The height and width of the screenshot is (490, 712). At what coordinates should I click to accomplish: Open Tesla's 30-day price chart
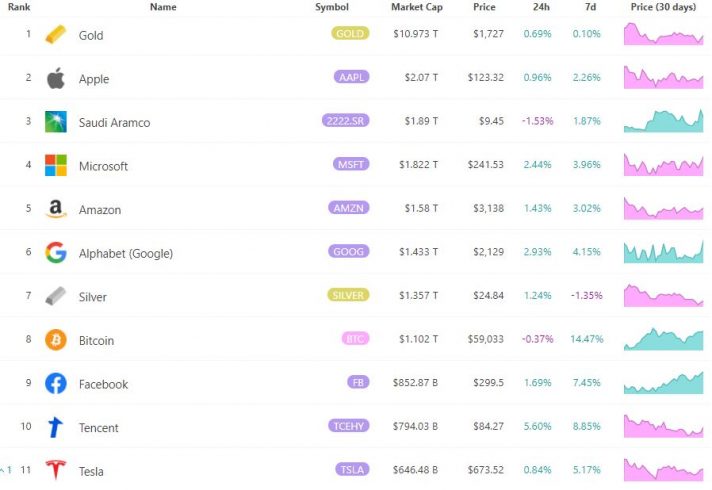click(x=663, y=470)
